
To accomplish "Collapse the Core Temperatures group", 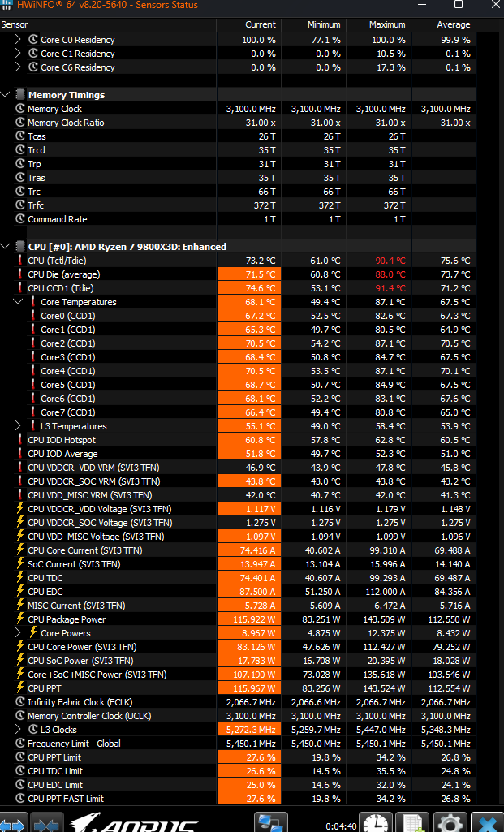I will click(19, 302).
